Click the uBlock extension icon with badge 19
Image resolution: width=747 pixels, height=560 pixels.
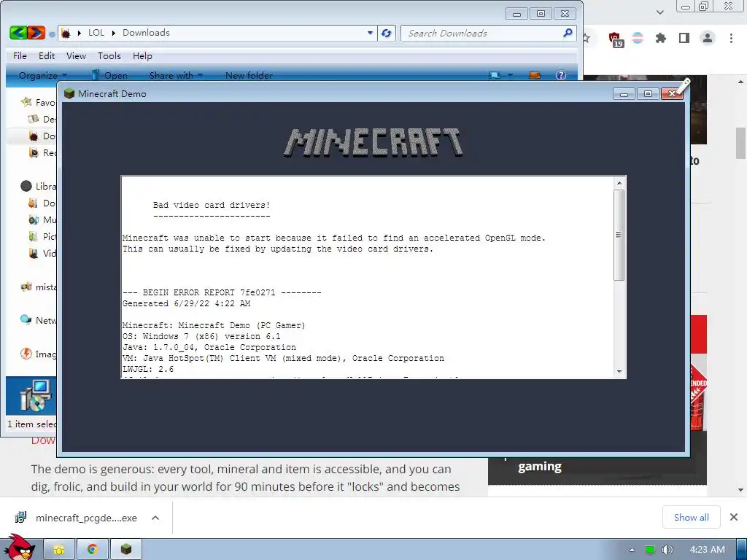616,39
